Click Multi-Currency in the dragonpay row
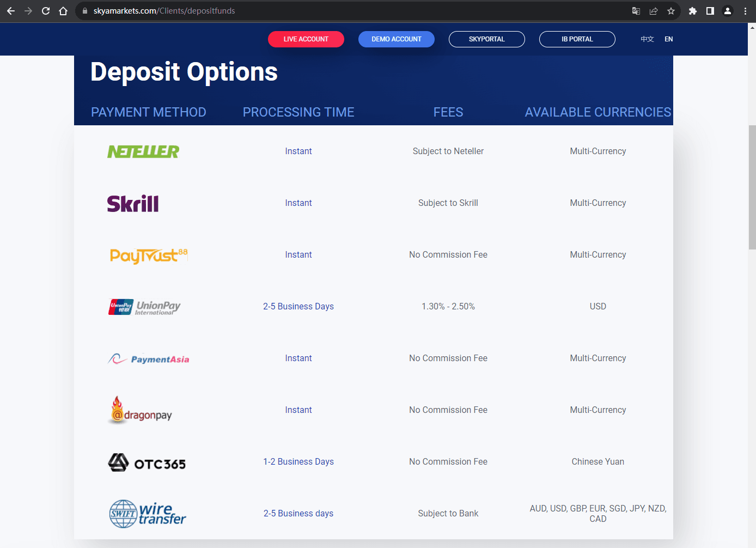 [x=598, y=410]
